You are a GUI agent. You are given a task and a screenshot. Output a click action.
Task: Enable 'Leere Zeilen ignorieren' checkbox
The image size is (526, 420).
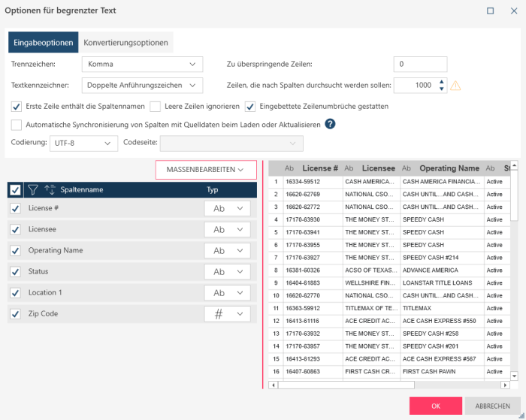156,107
